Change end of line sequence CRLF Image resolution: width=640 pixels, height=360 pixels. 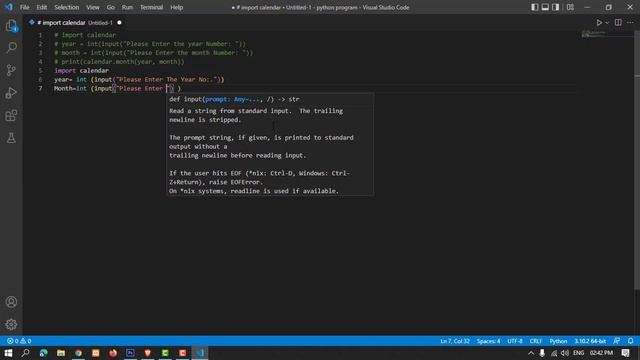(x=536, y=341)
